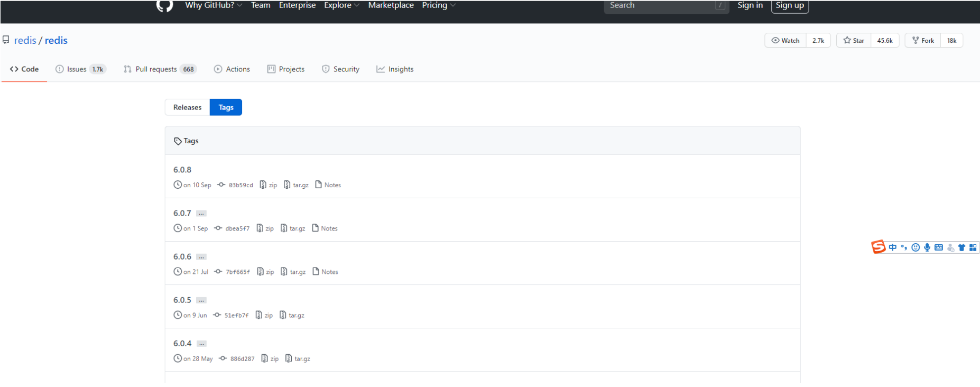The height and width of the screenshot is (387, 980).
Task: Expand the ellipsis next to 6.0.4
Action: 201,344
